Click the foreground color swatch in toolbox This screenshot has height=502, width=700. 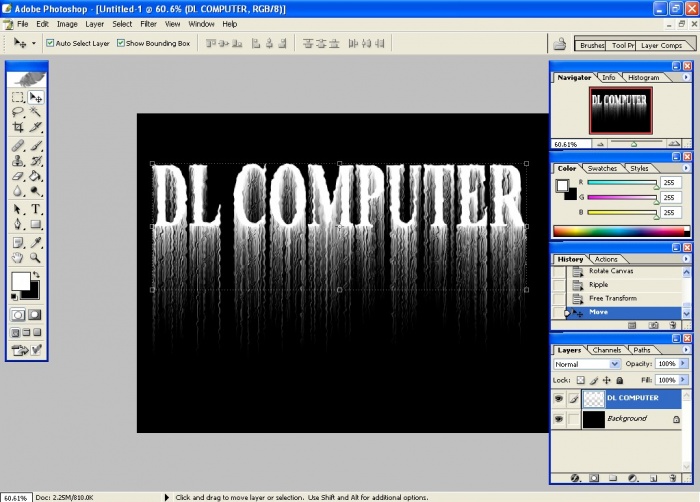[x=20, y=281]
